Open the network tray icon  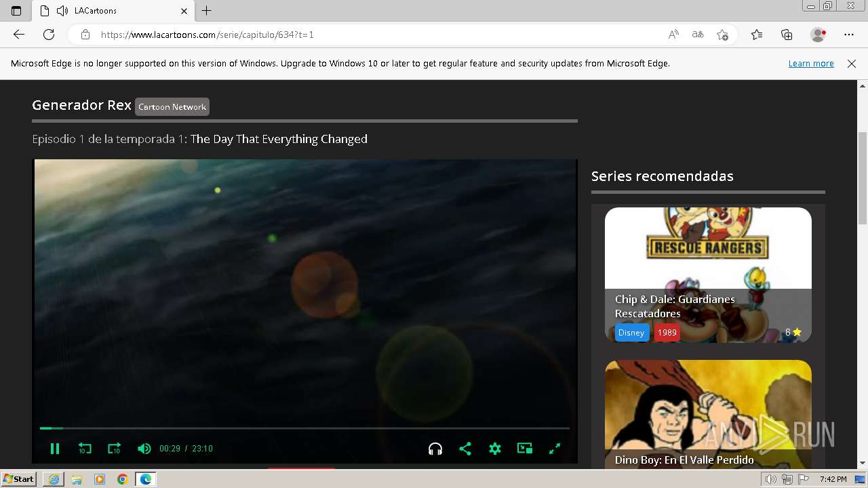pos(787,479)
